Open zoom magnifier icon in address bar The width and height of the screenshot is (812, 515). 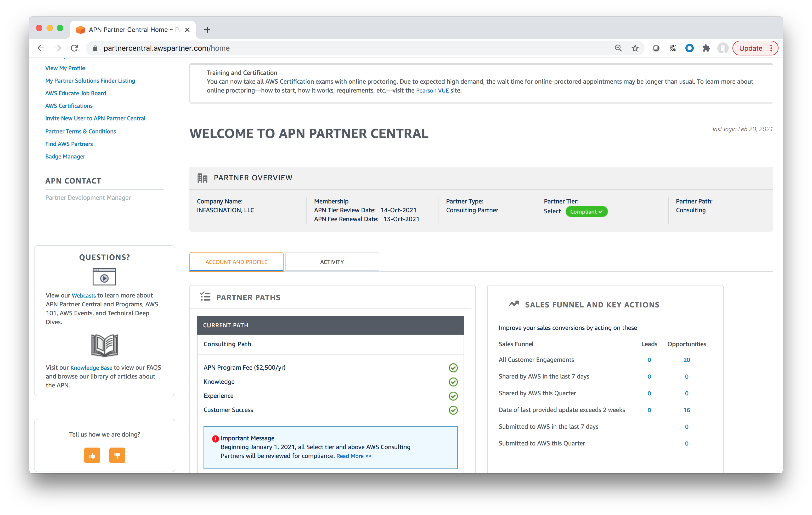[618, 48]
